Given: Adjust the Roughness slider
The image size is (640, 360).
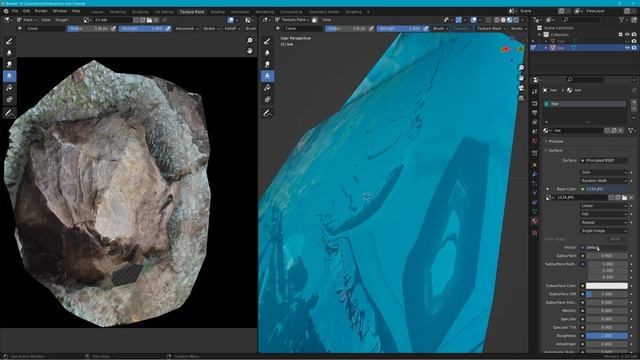Looking at the screenshot, I should click(607, 336).
